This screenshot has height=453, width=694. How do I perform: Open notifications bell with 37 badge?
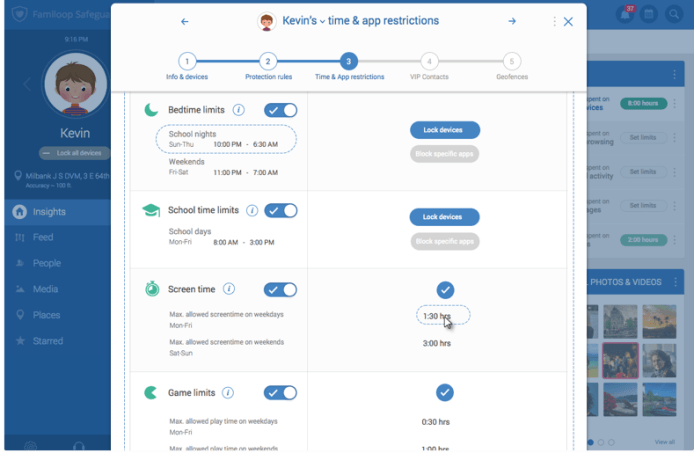[625, 15]
